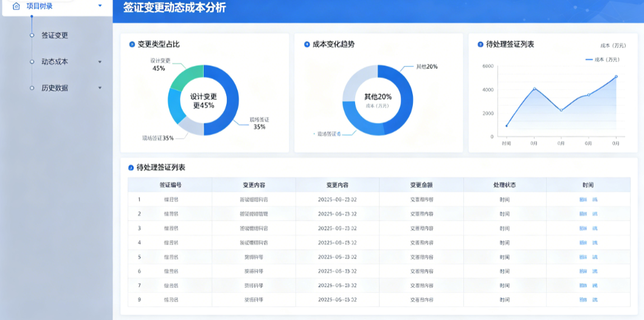This screenshot has width=644, height=320.
Task: Expand the 历史数据 arrow
Action: (x=100, y=88)
